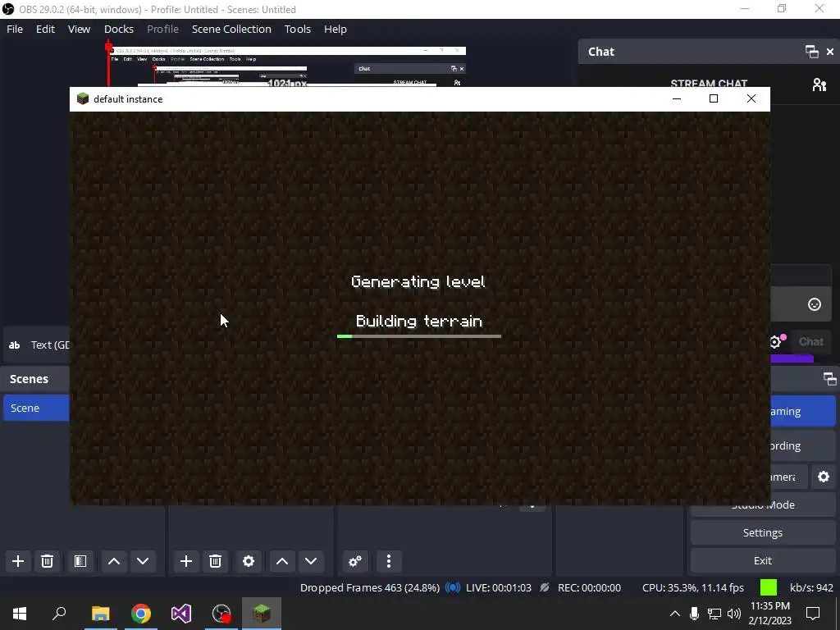Click microphone icon in system tray
Screen dimensions: 840x630
(x=694, y=614)
